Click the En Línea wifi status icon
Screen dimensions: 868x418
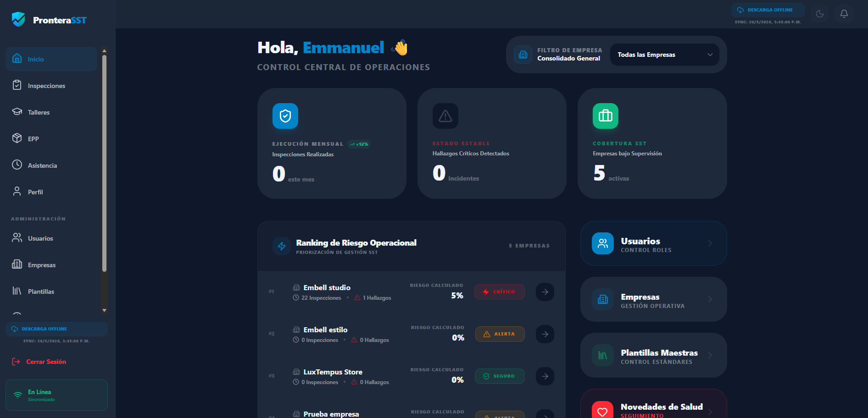click(x=18, y=395)
